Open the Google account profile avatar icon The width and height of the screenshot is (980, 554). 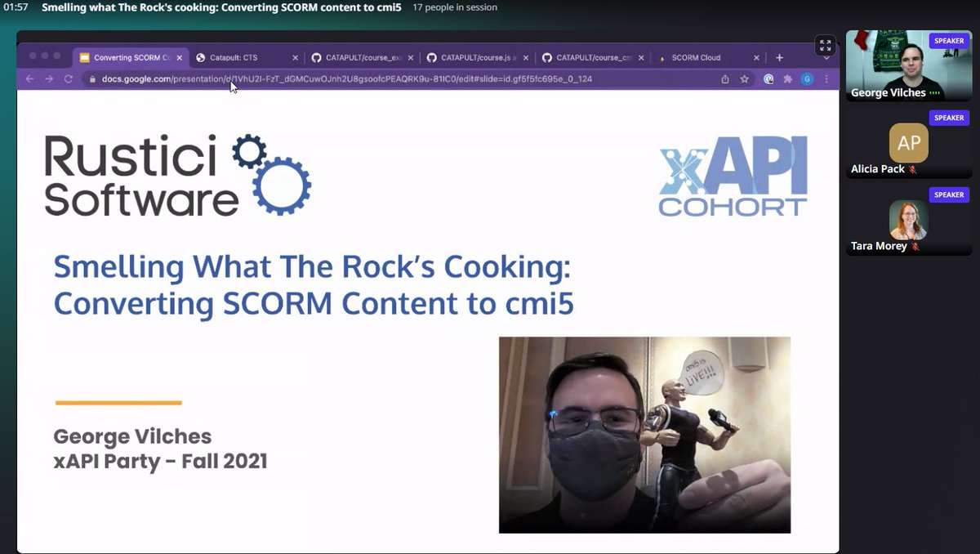click(808, 79)
